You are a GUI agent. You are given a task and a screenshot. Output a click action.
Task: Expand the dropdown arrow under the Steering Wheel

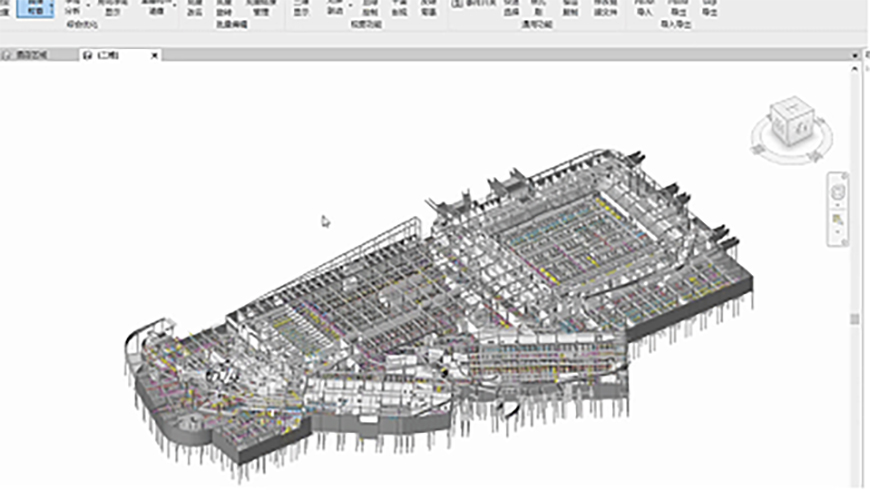pyautogui.click(x=839, y=203)
